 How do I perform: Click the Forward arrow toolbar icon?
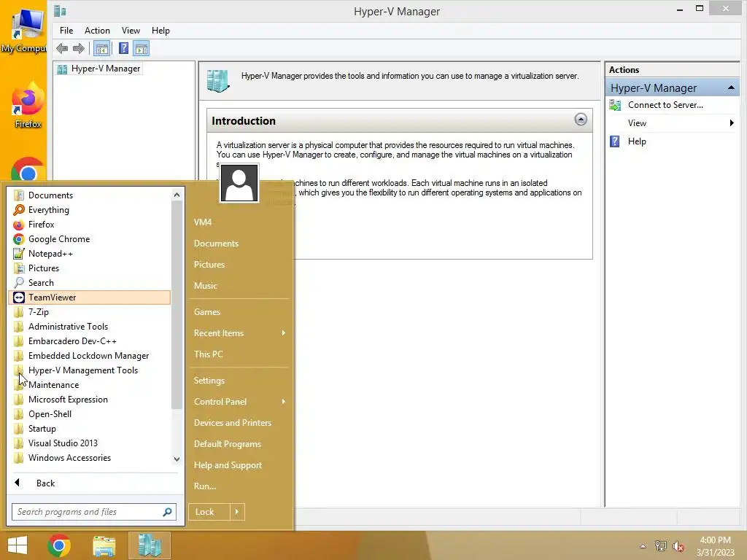(79, 48)
